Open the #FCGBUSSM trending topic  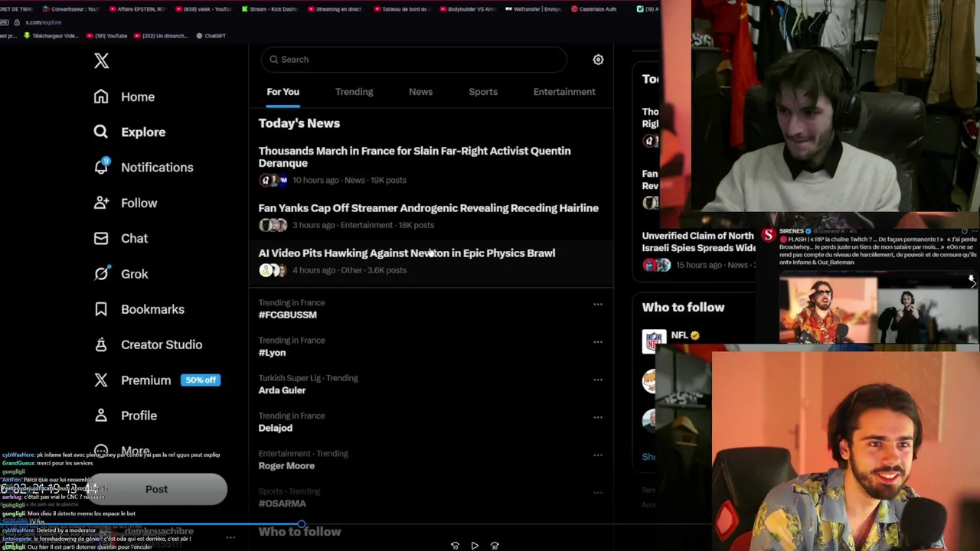click(x=288, y=315)
